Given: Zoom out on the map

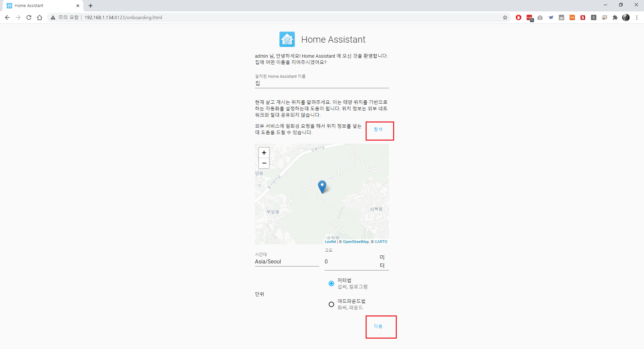Looking at the screenshot, I should click(264, 163).
